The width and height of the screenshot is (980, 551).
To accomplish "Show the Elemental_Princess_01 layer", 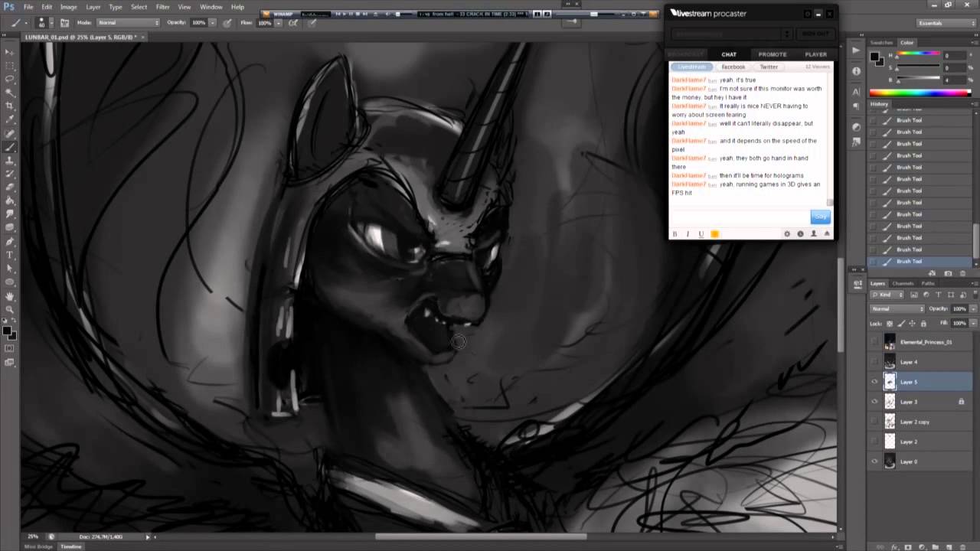I will point(874,342).
